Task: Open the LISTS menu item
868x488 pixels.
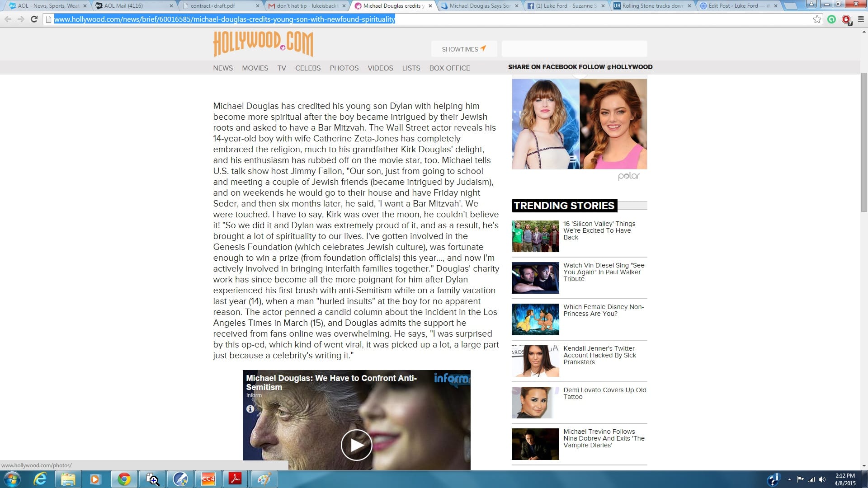Action: [411, 68]
